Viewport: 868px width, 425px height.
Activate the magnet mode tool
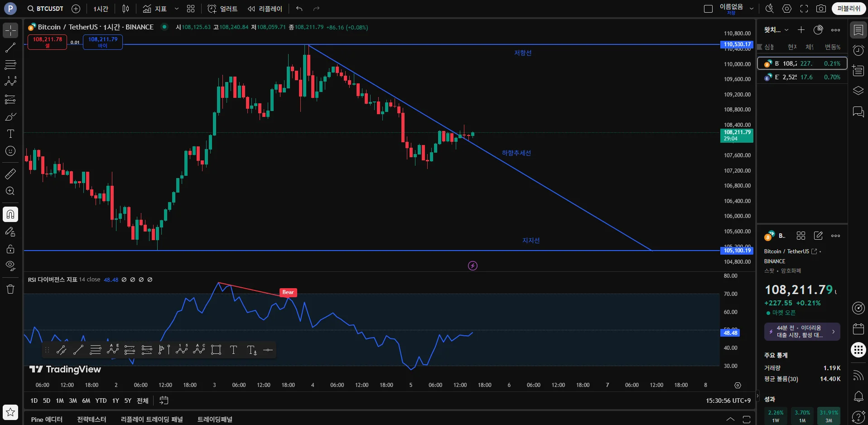[x=10, y=214]
